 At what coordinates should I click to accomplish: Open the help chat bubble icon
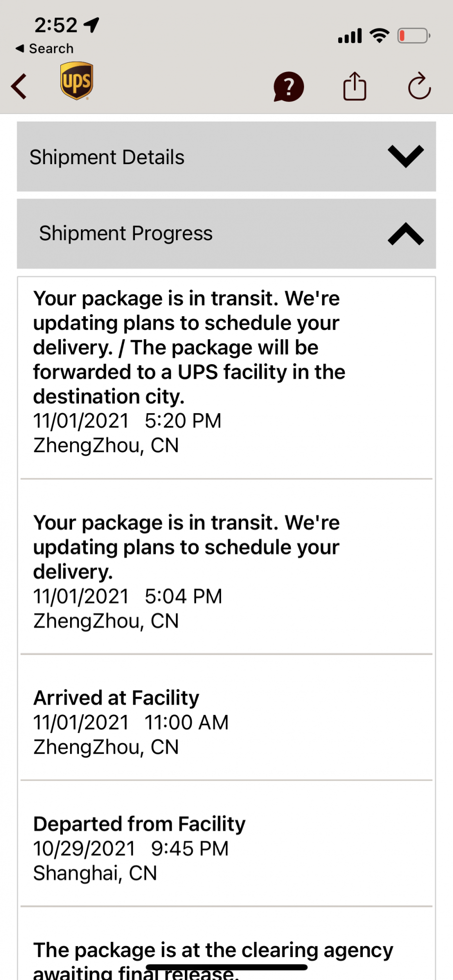288,87
